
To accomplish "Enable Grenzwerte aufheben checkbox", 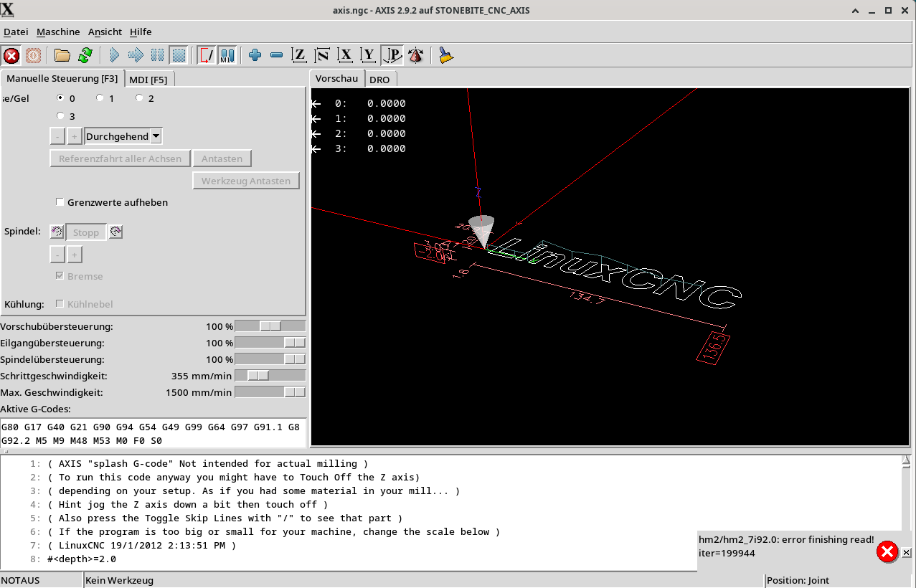I will tap(60, 202).
